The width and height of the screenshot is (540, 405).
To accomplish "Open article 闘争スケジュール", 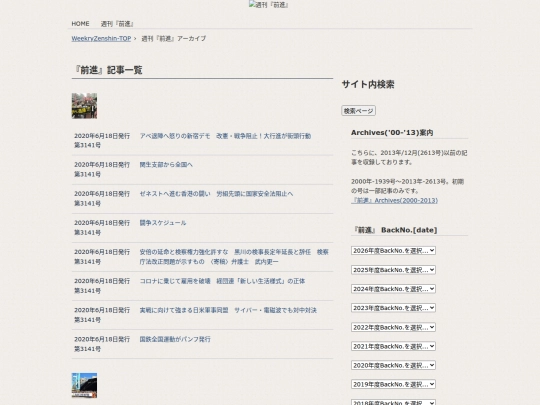I will click(163, 223).
